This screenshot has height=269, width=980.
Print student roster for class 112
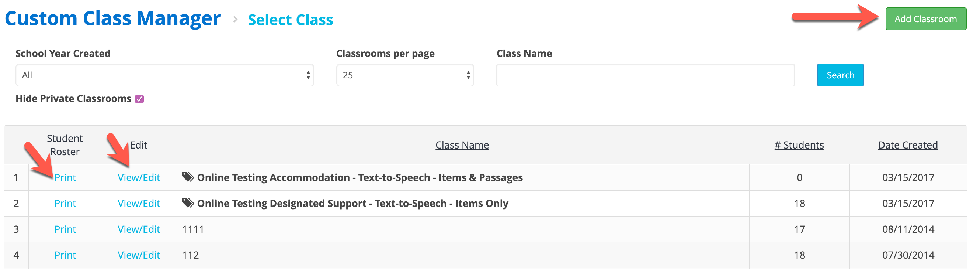pyautogui.click(x=65, y=255)
